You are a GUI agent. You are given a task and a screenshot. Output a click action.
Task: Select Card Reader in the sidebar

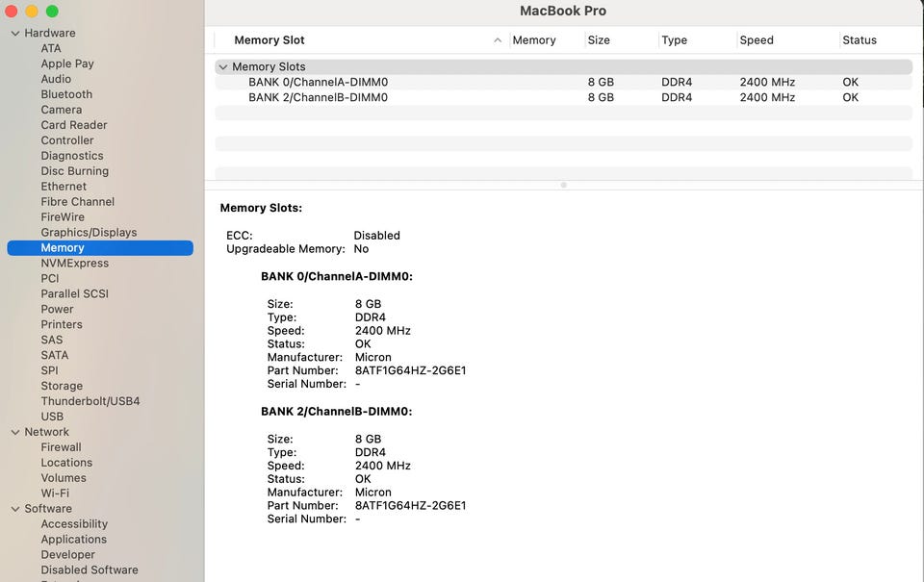coord(74,125)
